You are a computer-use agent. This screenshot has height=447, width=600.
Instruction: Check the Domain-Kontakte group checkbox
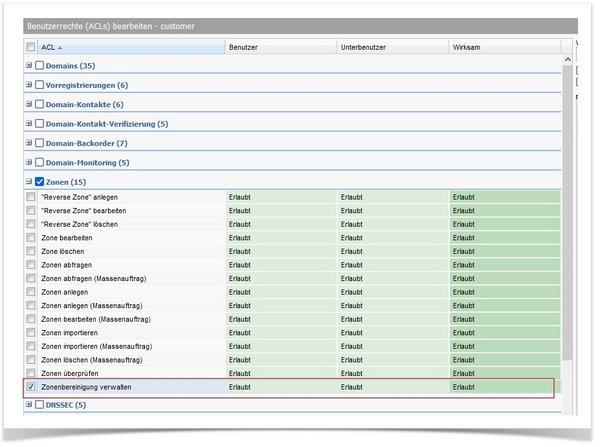[39, 104]
